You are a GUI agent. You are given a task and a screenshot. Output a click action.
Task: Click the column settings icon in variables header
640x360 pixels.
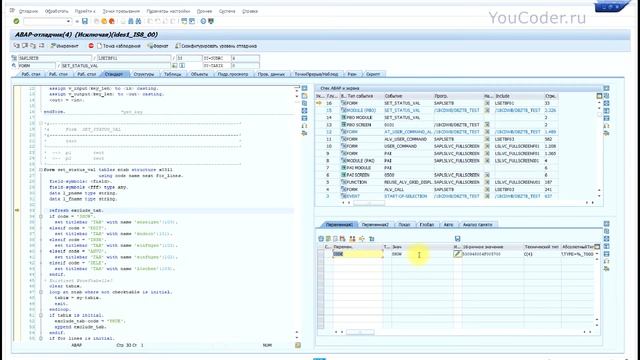597,247
